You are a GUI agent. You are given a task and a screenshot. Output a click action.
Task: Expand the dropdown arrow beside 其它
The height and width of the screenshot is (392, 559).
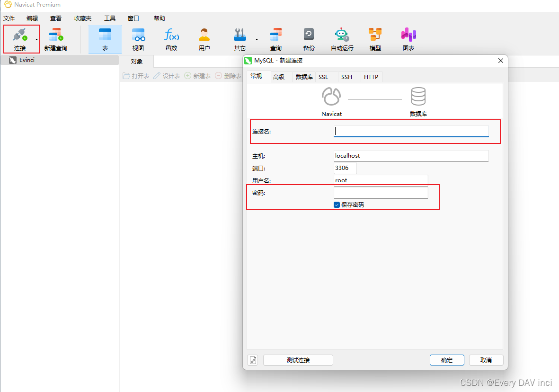pos(257,39)
